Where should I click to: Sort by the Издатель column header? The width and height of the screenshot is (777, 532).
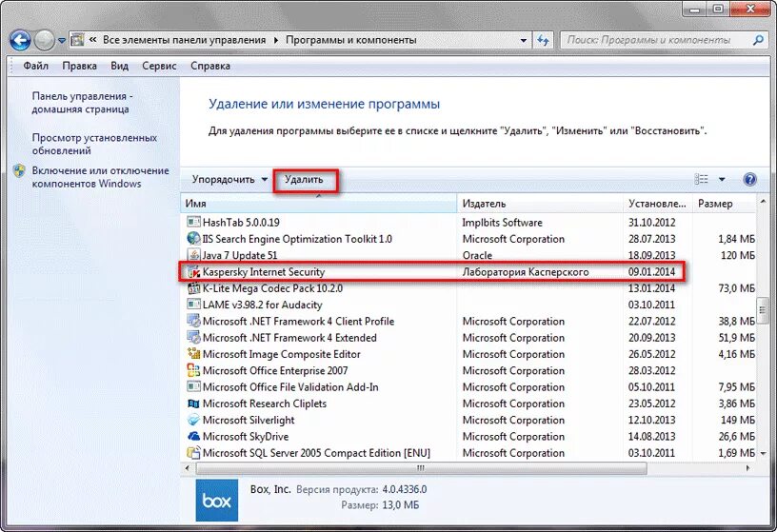pos(540,204)
